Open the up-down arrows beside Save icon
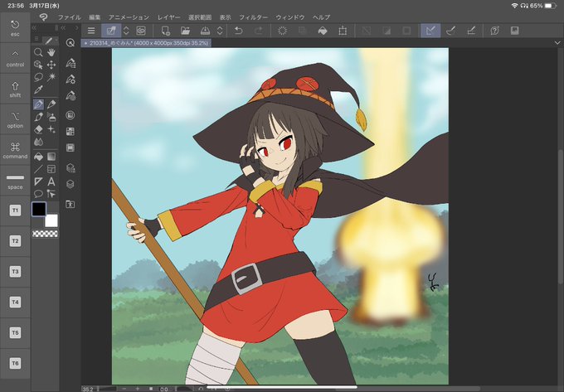The image size is (564, 392). (220, 31)
